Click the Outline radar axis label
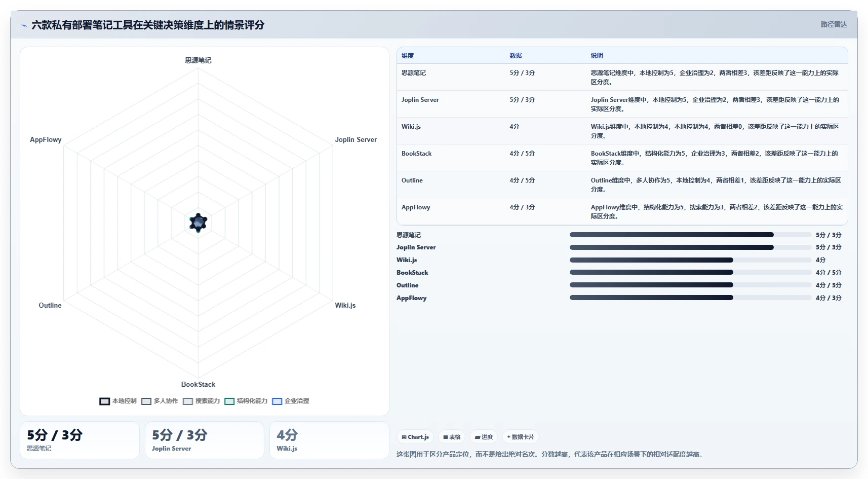 pyautogui.click(x=50, y=305)
